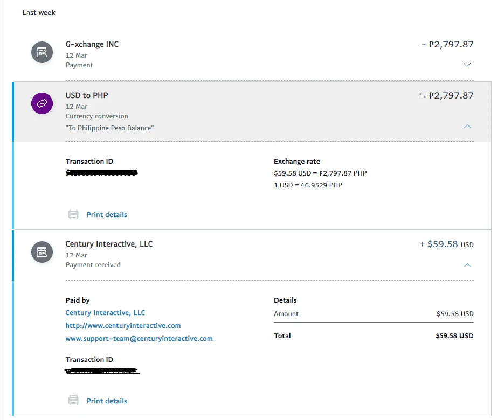Image resolution: width=504 pixels, height=420 pixels.
Task: Click the Currency conversion label
Action: pyautogui.click(x=96, y=116)
